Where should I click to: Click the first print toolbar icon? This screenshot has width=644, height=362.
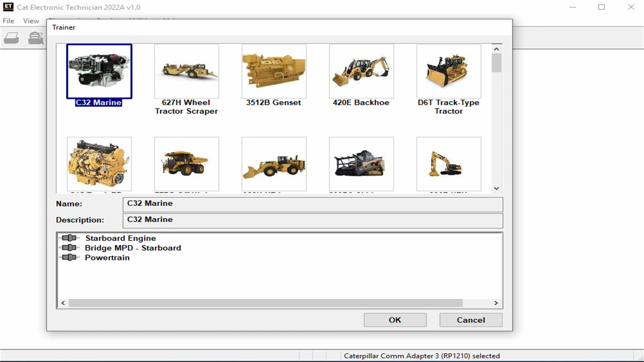pyautogui.click(x=11, y=38)
